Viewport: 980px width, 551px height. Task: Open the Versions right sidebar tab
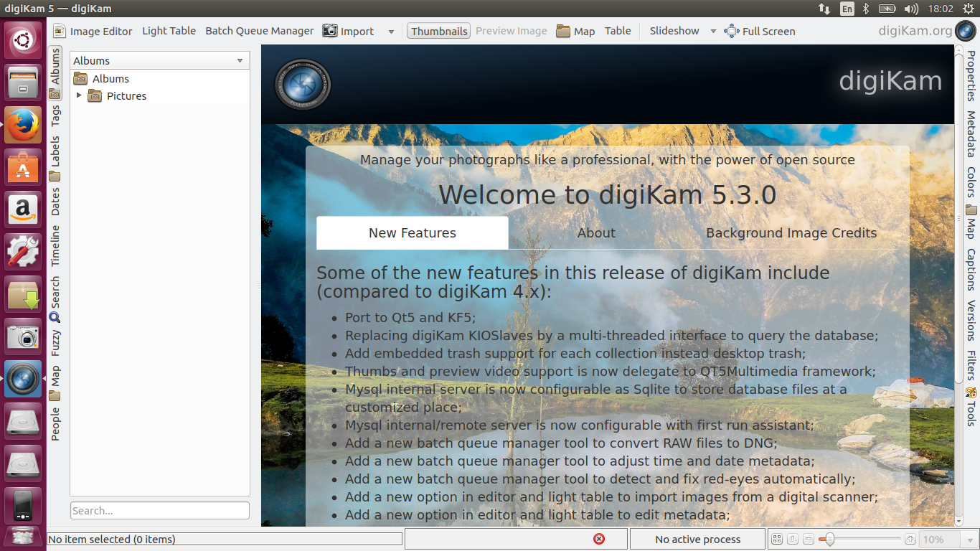pos(971,321)
